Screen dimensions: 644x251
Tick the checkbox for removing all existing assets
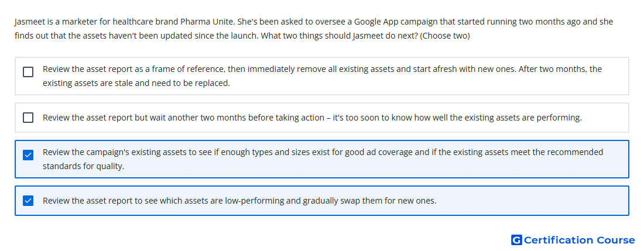(28, 72)
